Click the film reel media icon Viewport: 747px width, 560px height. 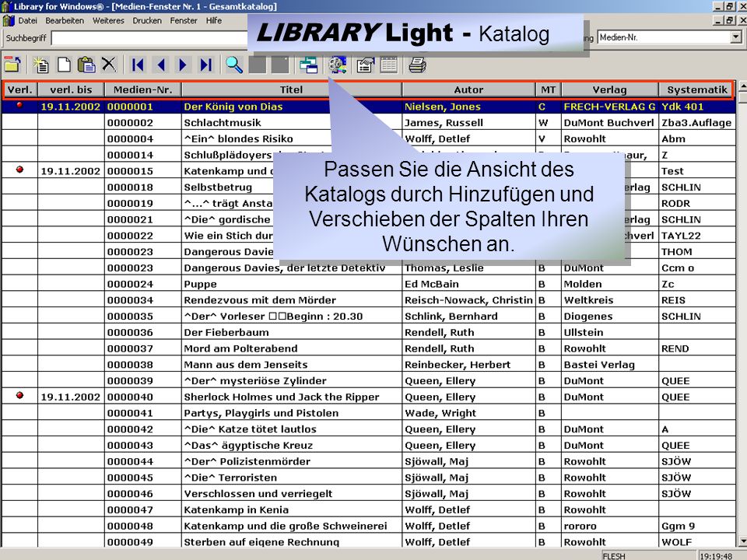[x=337, y=65]
